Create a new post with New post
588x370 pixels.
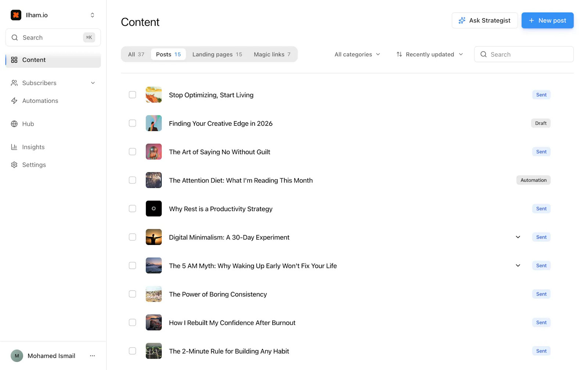coord(547,21)
